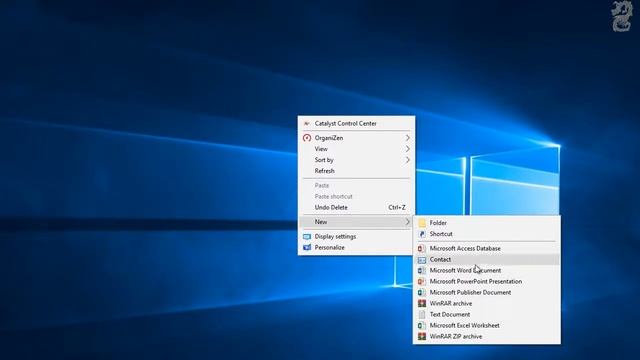
Task: Click the Display settings monitor icon
Action: coord(307,236)
